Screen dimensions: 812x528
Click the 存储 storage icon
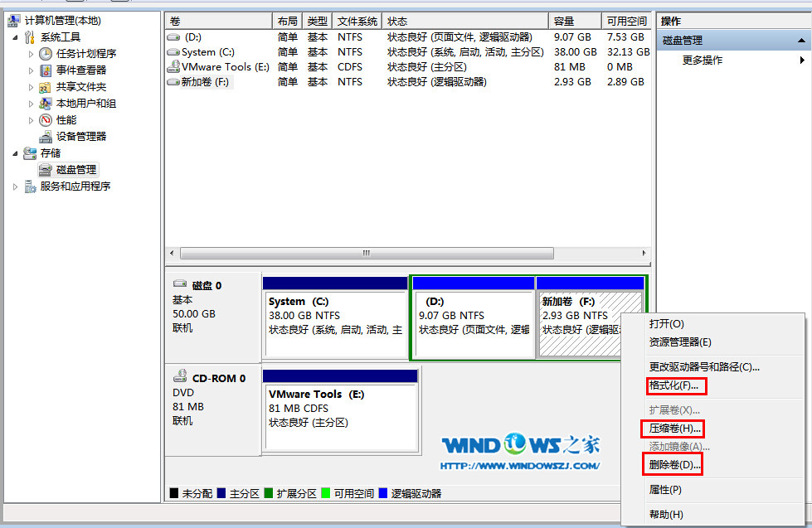[30, 153]
